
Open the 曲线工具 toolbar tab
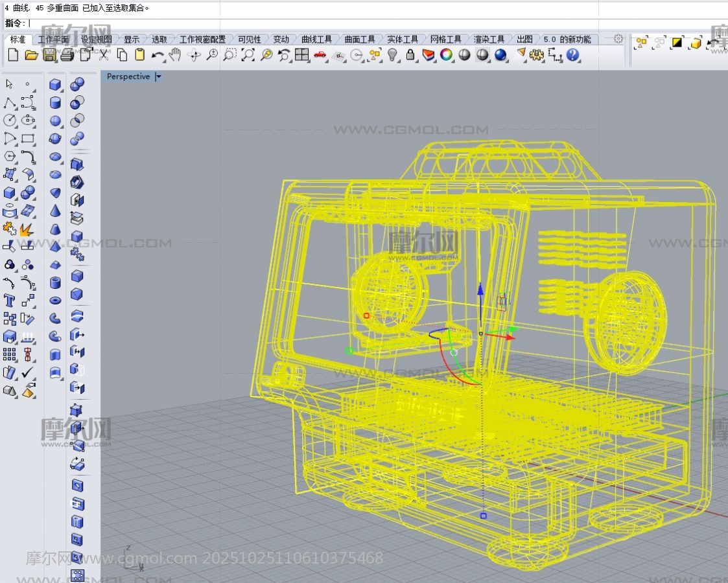coord(316,40)
